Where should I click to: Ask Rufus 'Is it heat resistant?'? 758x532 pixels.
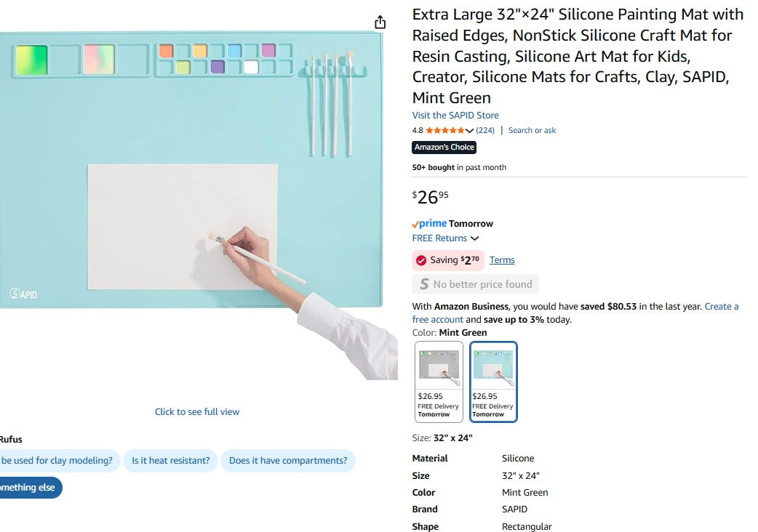[170, 461]
